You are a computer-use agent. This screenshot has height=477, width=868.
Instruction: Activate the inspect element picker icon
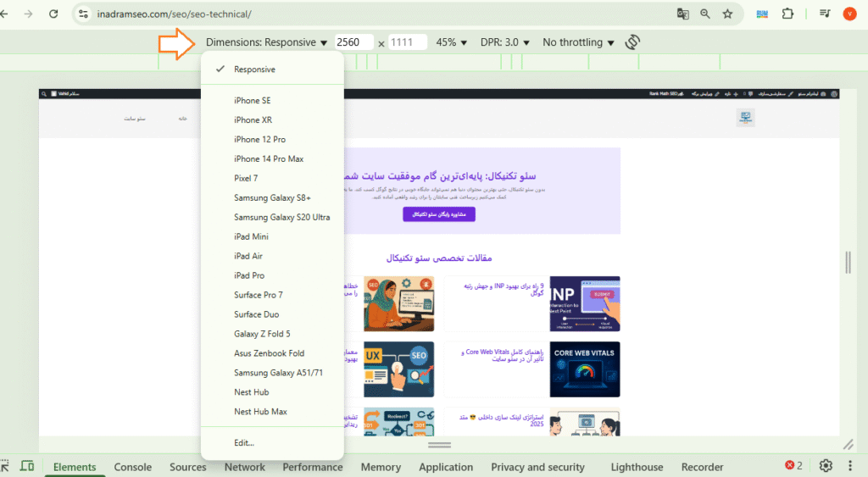click(4, 466)
